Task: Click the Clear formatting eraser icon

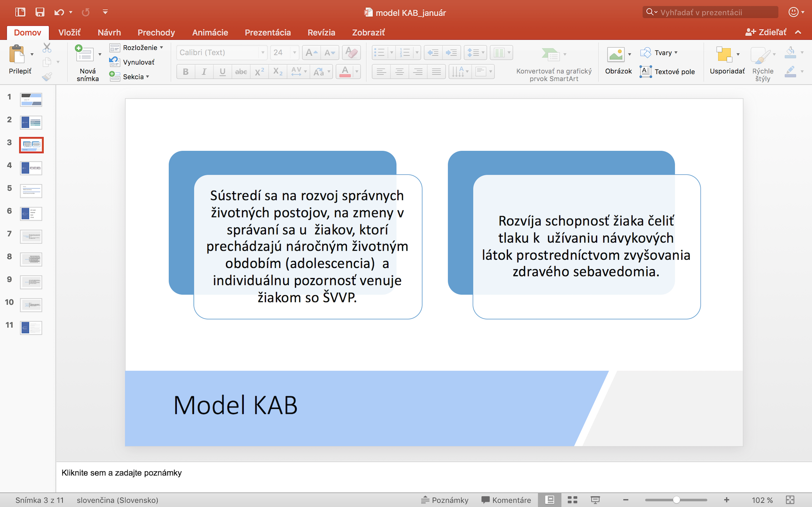Action: click(351, 53)
